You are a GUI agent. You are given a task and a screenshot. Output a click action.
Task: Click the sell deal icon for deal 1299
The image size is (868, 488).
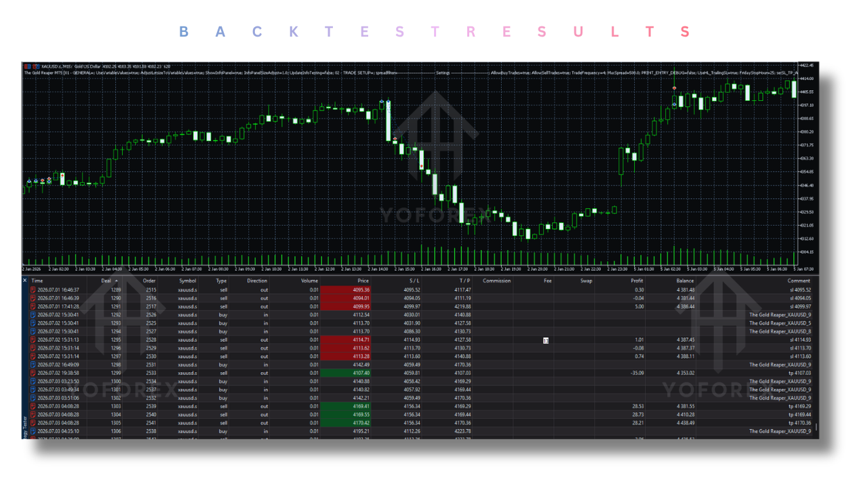33,373
